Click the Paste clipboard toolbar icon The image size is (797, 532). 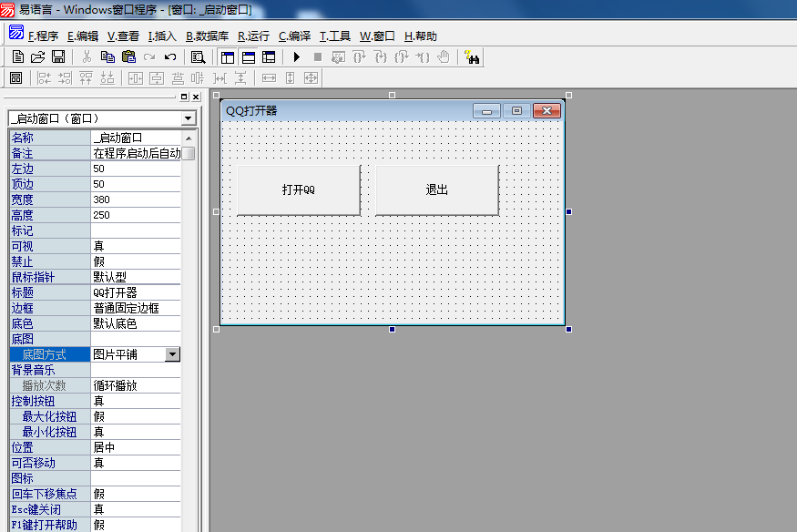(x=128, y=57)
